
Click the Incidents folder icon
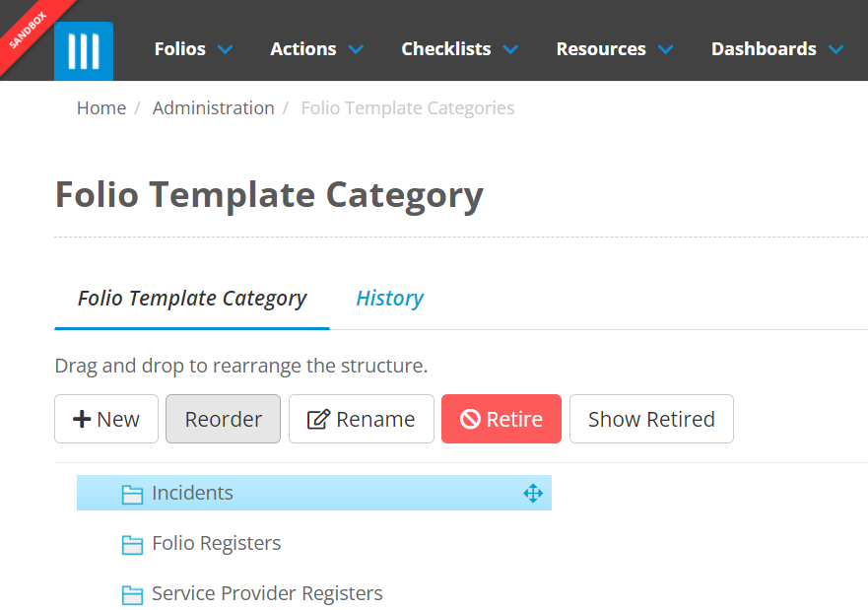pos(132,494)
